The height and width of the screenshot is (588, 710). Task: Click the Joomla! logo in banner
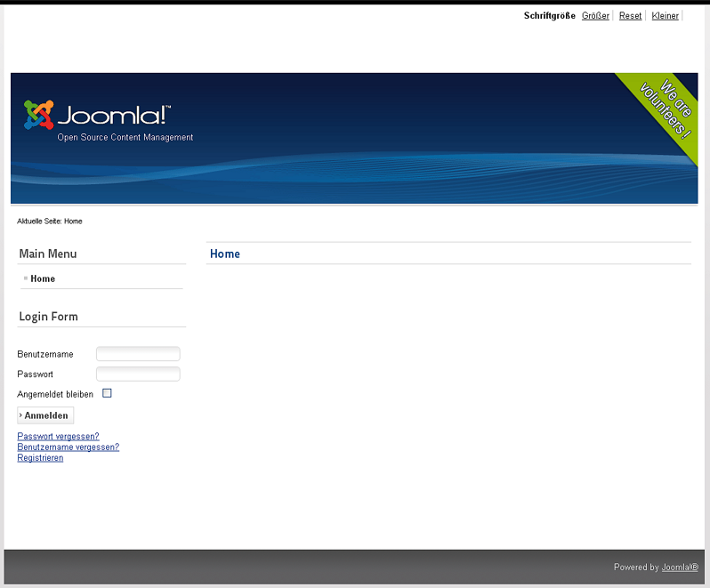(x=97, y=115)
